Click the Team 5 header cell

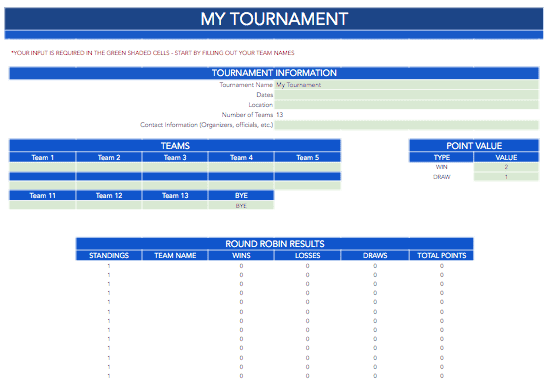(307, 158)
